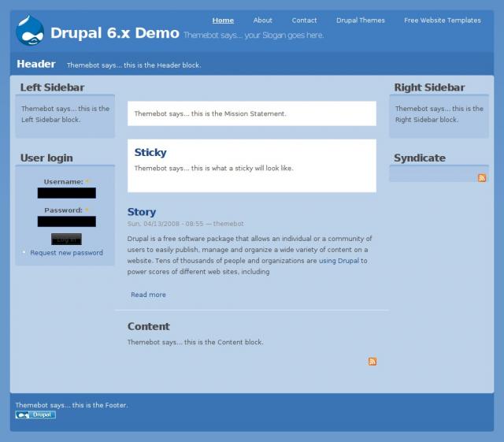Click the RSS icon below Content block
Image resolution: width=504 pixels, height=442 pixels.
[x=372, y=362]
